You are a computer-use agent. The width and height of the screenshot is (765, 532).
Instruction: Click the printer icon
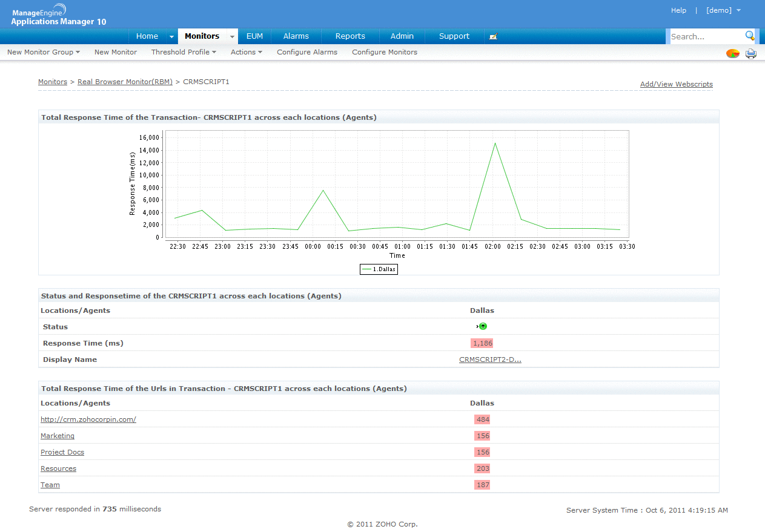tap(751, 53)
